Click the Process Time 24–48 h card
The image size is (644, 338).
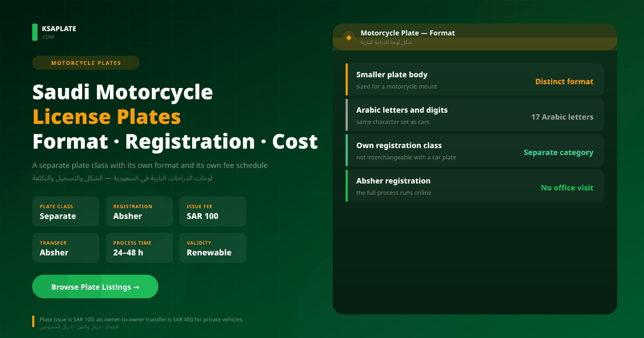[139, 248]
